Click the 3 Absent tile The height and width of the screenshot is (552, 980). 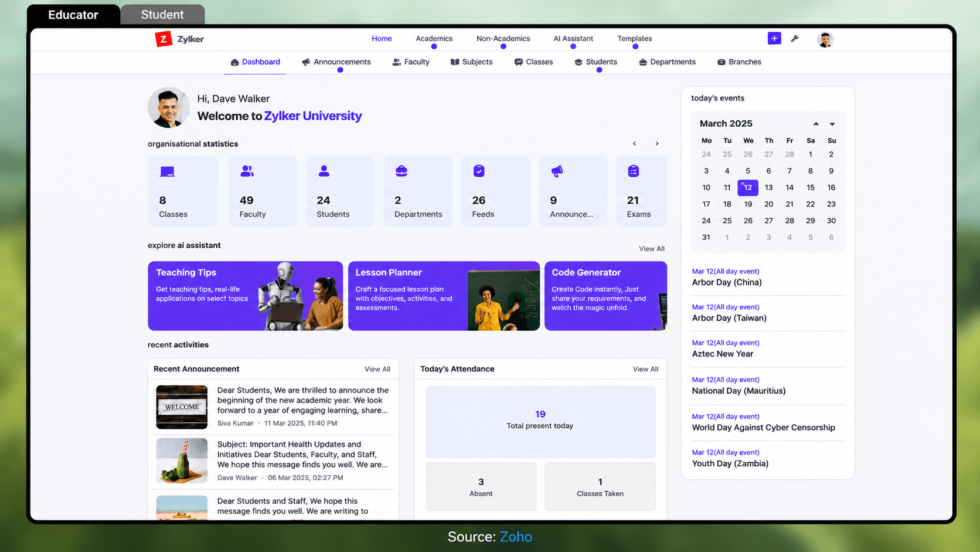click(x=481, y=486)
